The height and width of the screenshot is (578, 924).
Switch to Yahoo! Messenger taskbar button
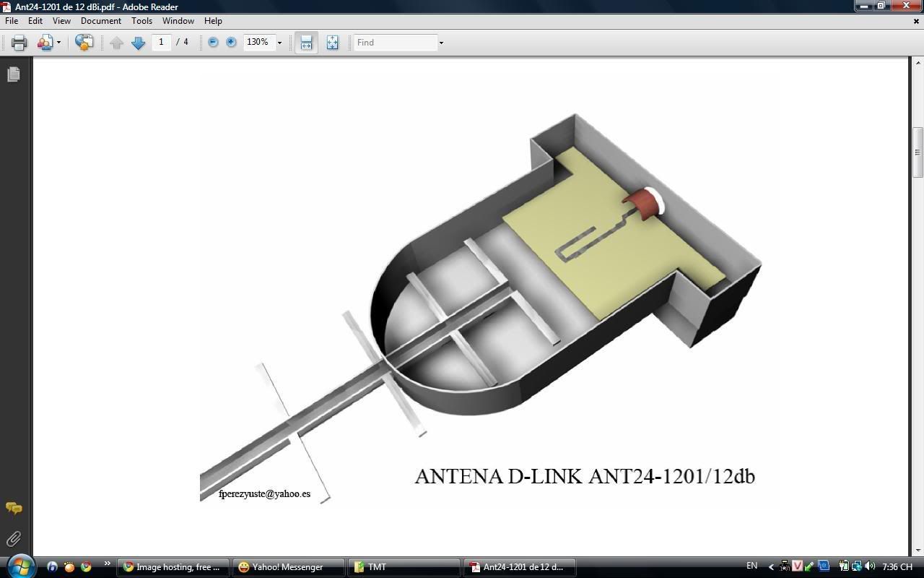(x=287, y=567)
